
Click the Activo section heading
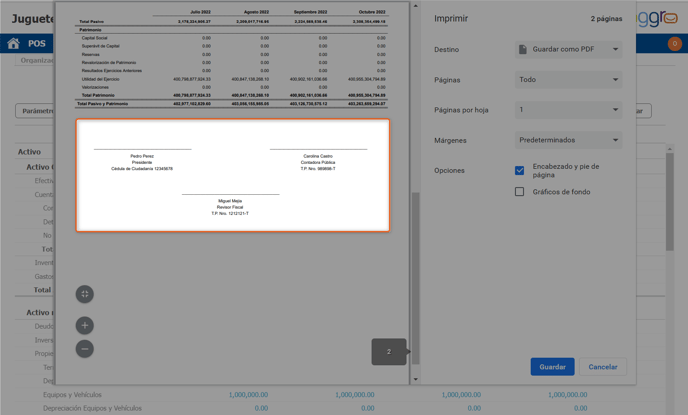tap(29, 152)
